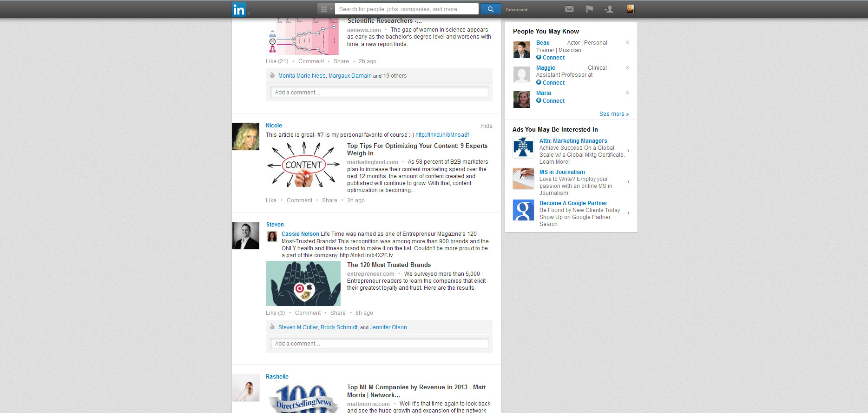Dismiss Maria's suggestion with the X
868x413 pixels.
coord(627,93)
